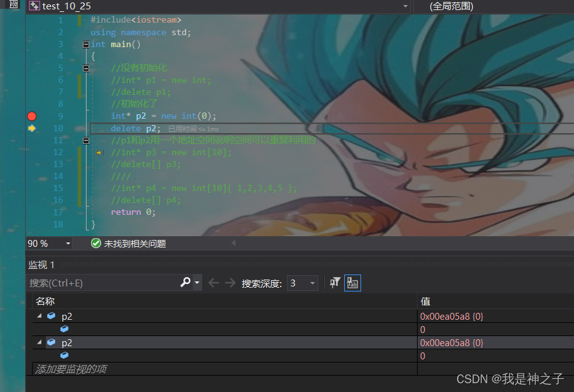Screen dimensions: 574x392
Task: Collapse the comment block fold on line 5
Action: [x=86, y=68]
